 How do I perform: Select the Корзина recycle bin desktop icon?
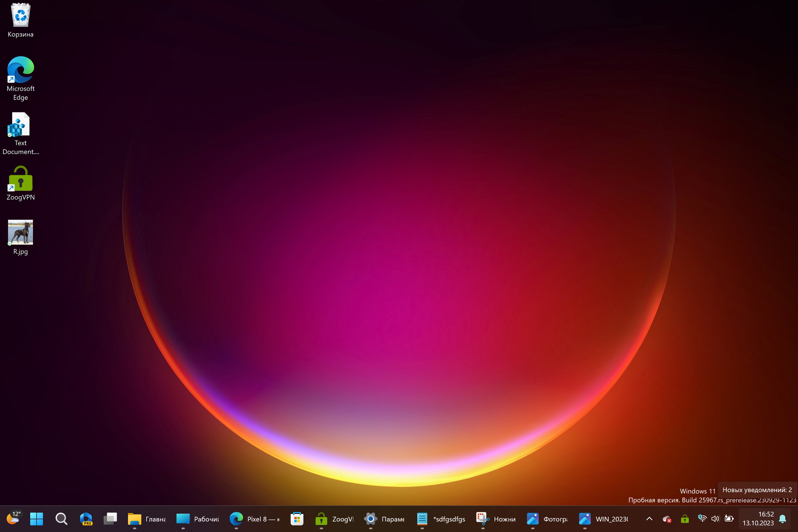tap(20, 20)
